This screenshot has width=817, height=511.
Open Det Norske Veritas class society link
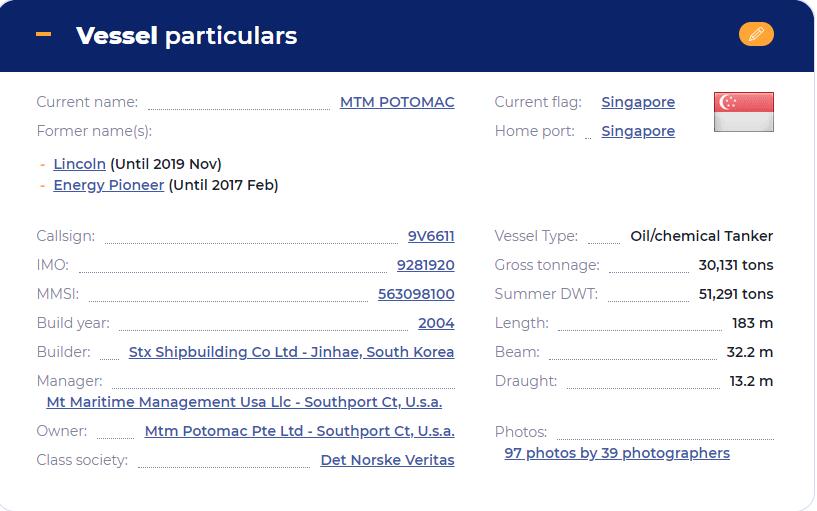pos(387,460)
